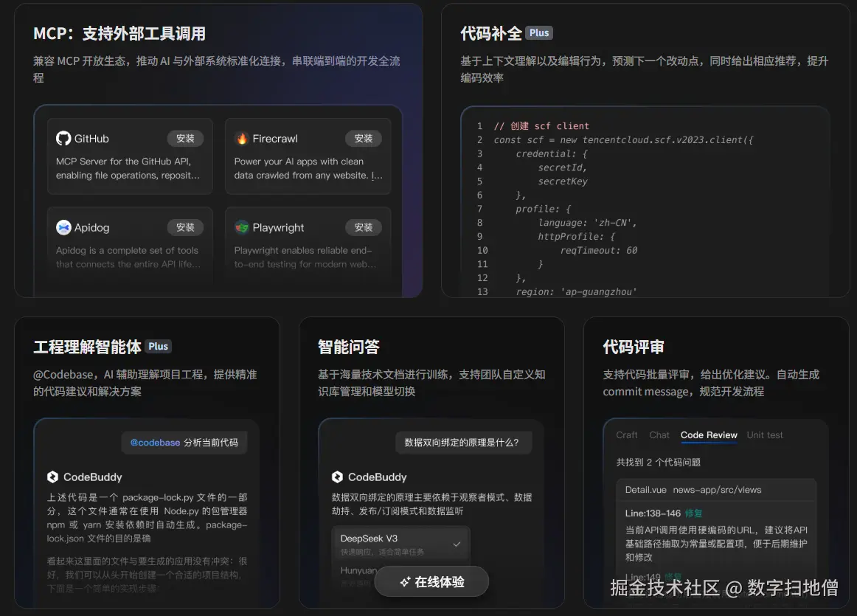Click the Apidog card title text

tap(91, 227)
